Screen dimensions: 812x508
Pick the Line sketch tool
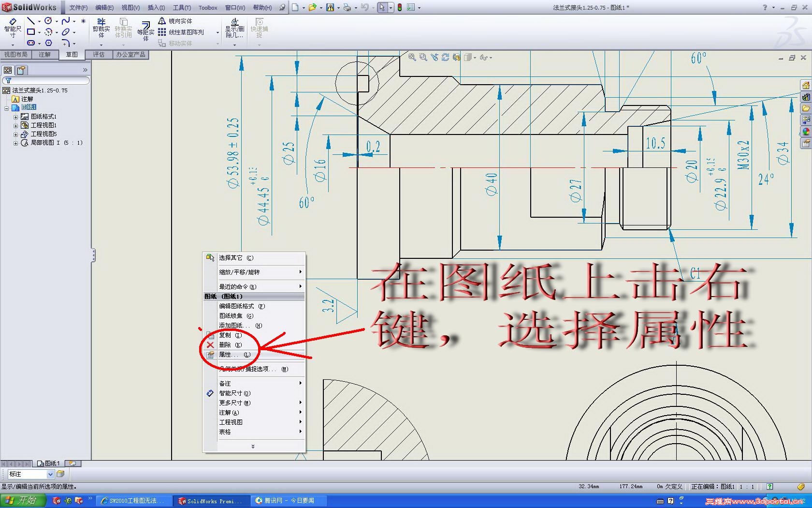31,21
